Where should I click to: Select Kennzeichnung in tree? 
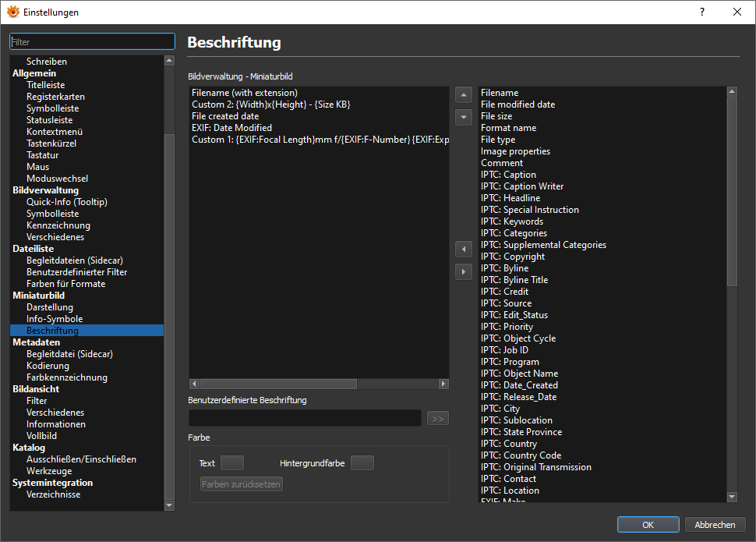[58, 225]
